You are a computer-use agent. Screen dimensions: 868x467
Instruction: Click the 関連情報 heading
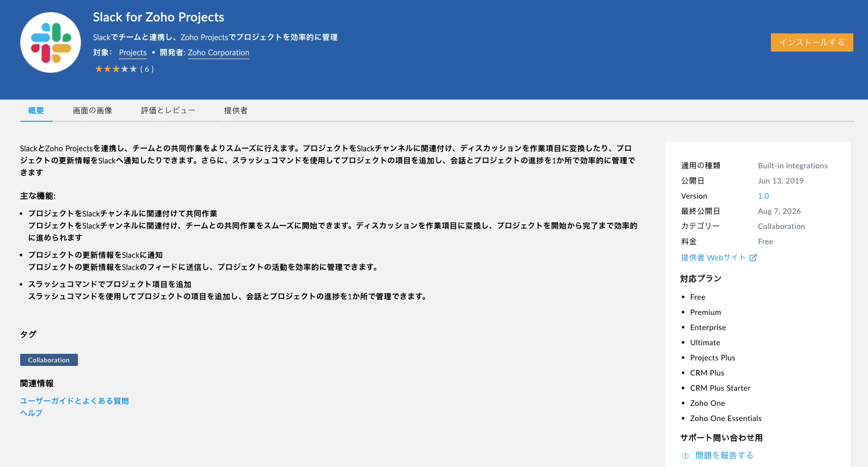click(37, 383)
